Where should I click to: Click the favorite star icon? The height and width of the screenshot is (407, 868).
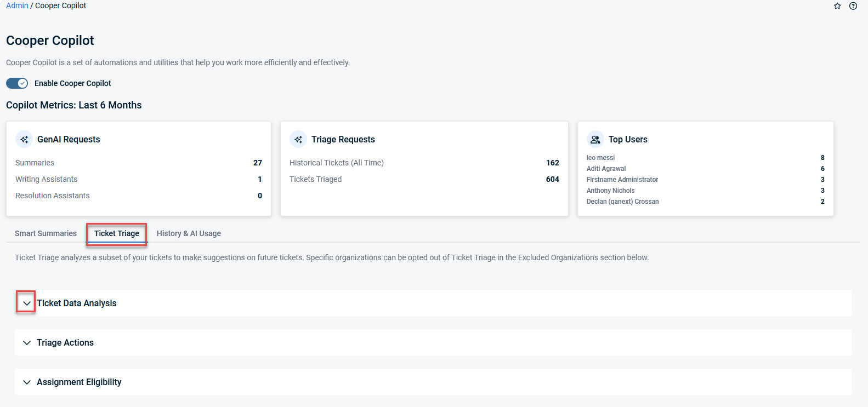[837, 6]
